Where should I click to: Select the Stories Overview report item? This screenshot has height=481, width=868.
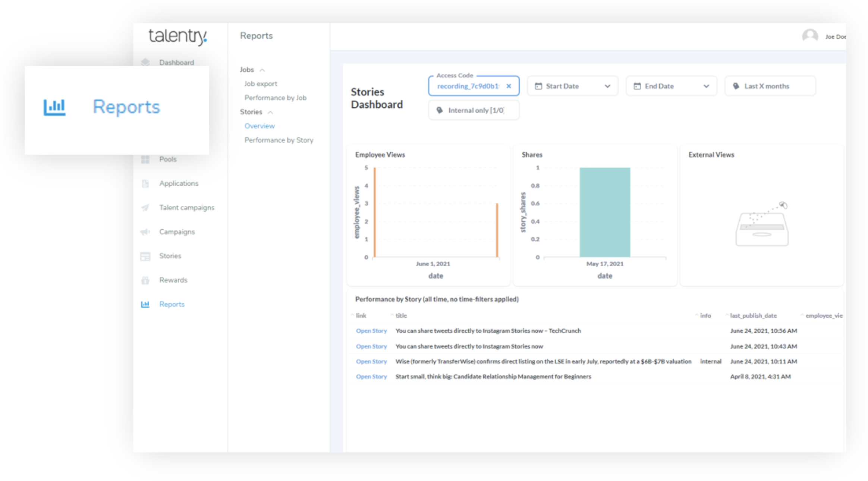click(260, 126)
